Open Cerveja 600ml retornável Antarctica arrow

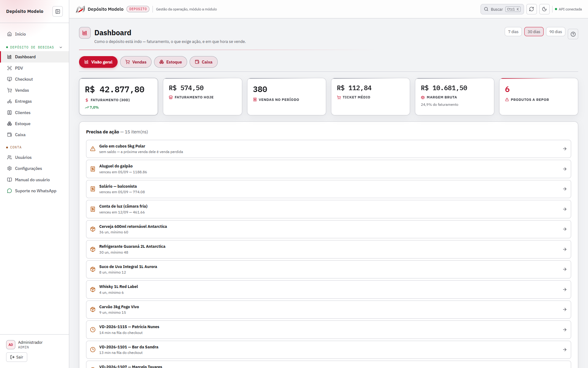[565, 229]
